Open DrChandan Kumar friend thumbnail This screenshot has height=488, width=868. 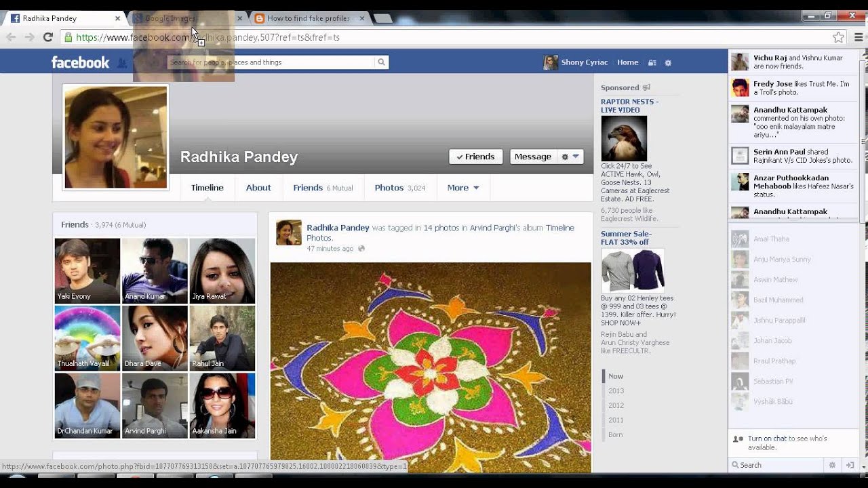87,405
